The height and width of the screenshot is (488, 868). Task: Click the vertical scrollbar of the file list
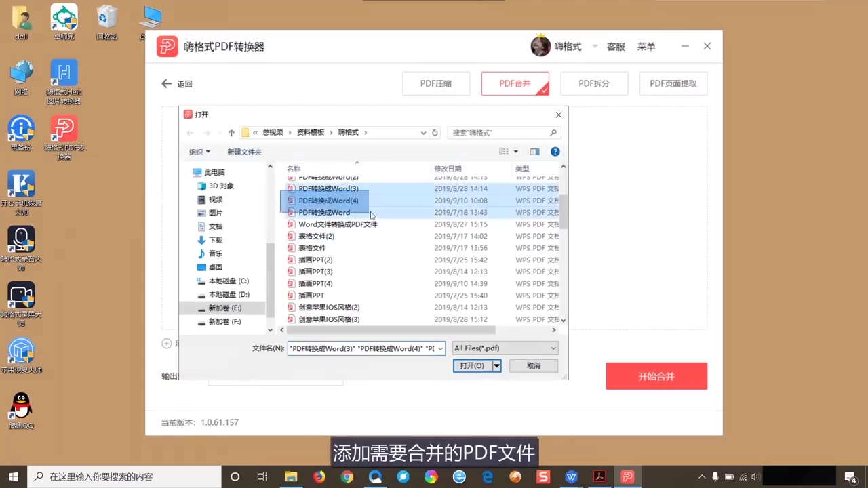tap(563, 211)
